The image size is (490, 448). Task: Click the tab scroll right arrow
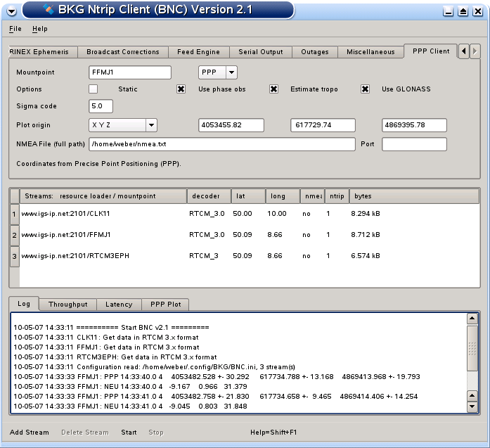475,51
